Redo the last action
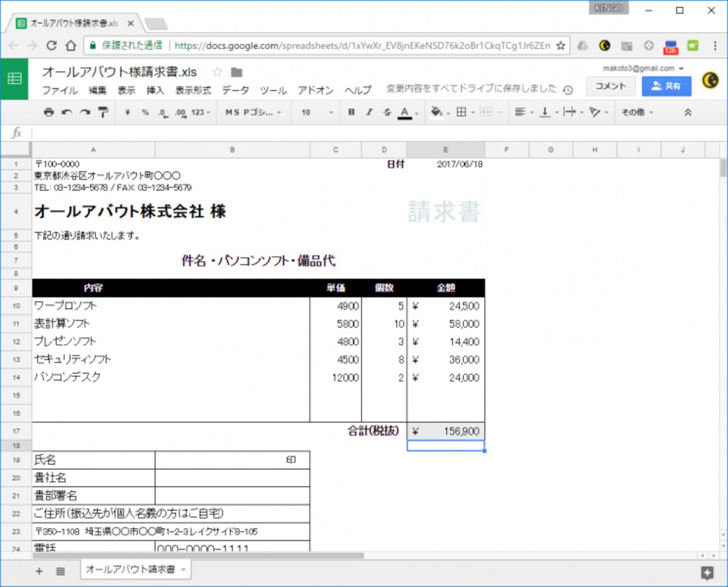The width and height of the screenshot is (728, 587). pyautogui.click(x=85, y=112)
